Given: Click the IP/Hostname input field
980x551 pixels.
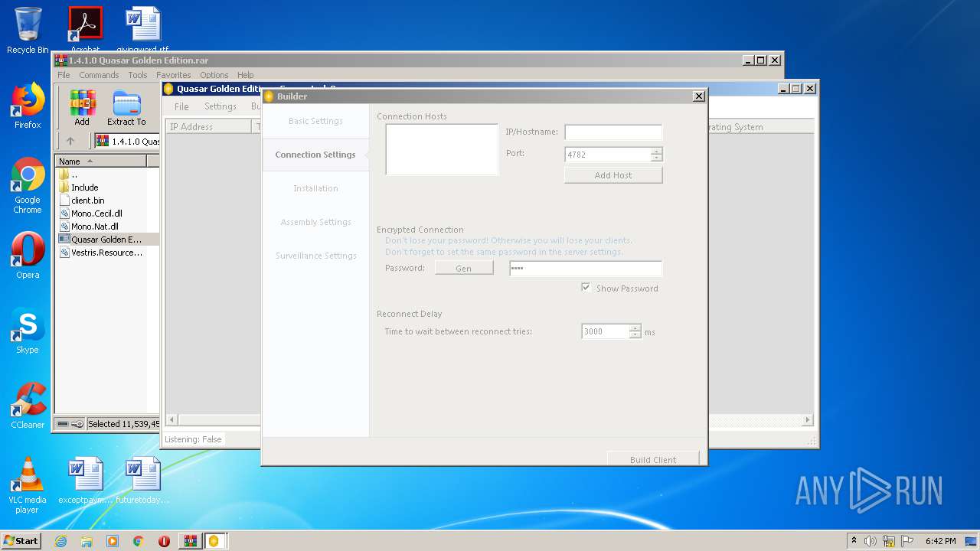Looking at the screenshot, I should click(613, 132).
